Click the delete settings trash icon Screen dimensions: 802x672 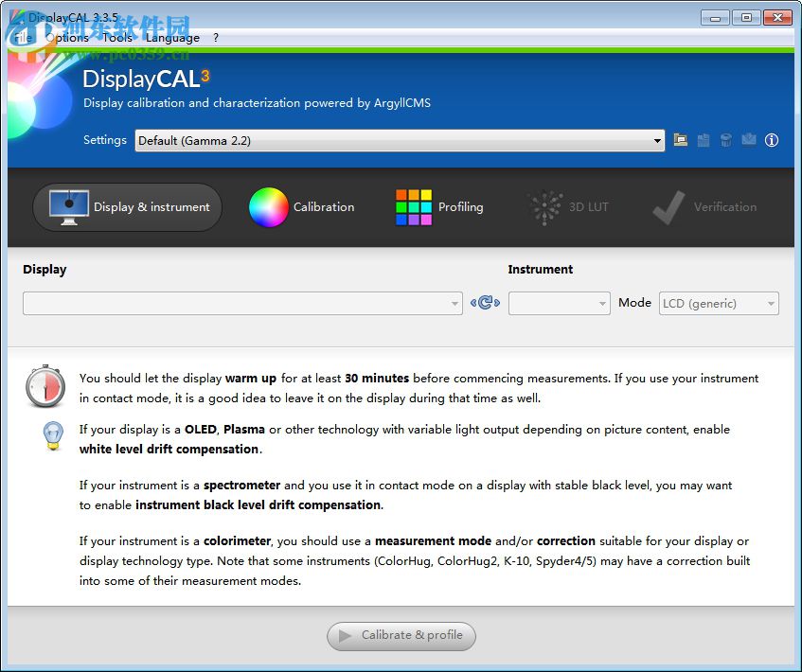(726, 140)
